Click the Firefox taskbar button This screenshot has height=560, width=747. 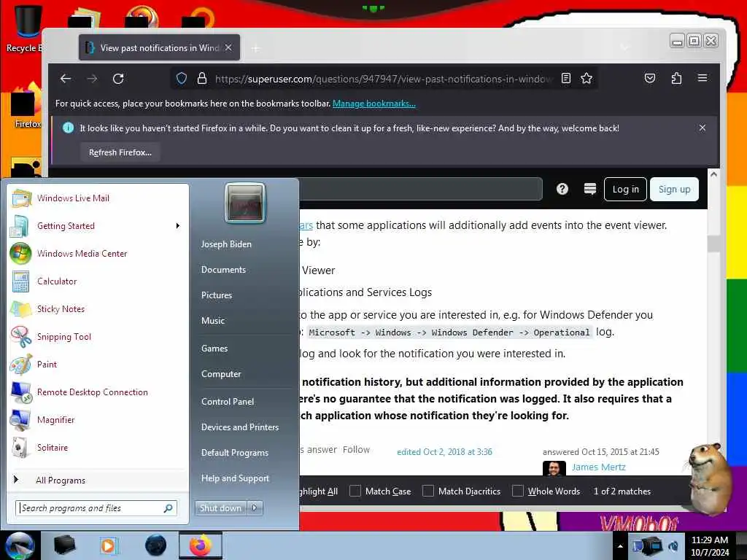201,545
